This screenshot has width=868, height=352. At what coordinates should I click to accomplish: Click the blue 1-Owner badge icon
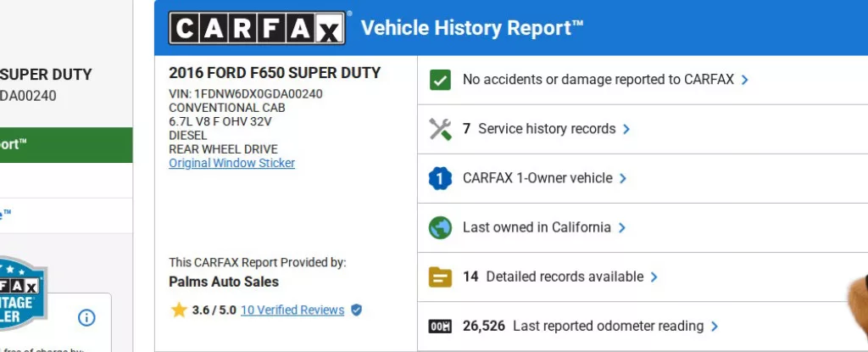pos(440,178)
